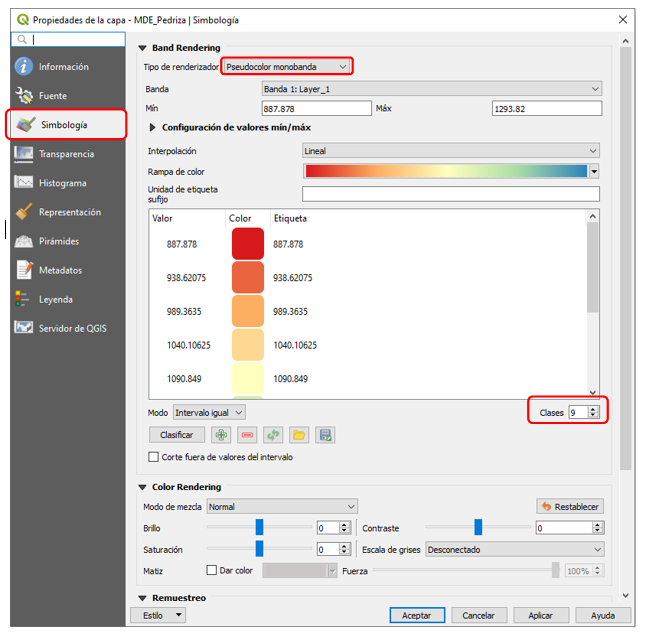This screenshot has width=645, height=633.
Task: Click the Mín value input field
Action: 316,108
